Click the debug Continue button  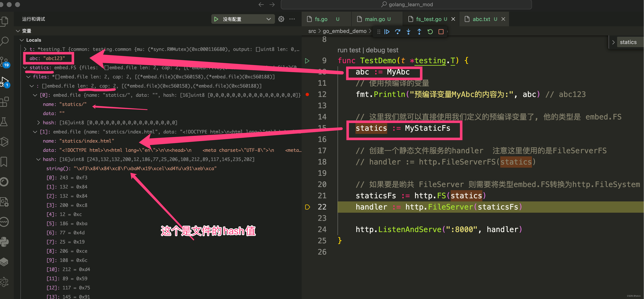coord(387,32)
